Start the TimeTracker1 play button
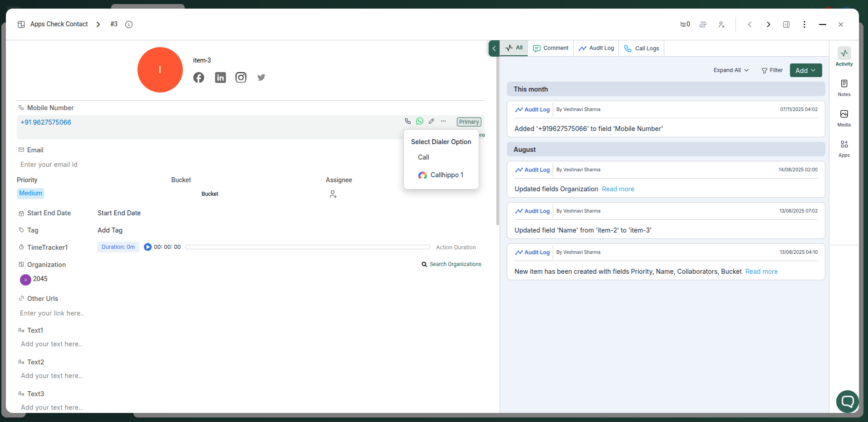868x422 pixels. tap(147, 247)
